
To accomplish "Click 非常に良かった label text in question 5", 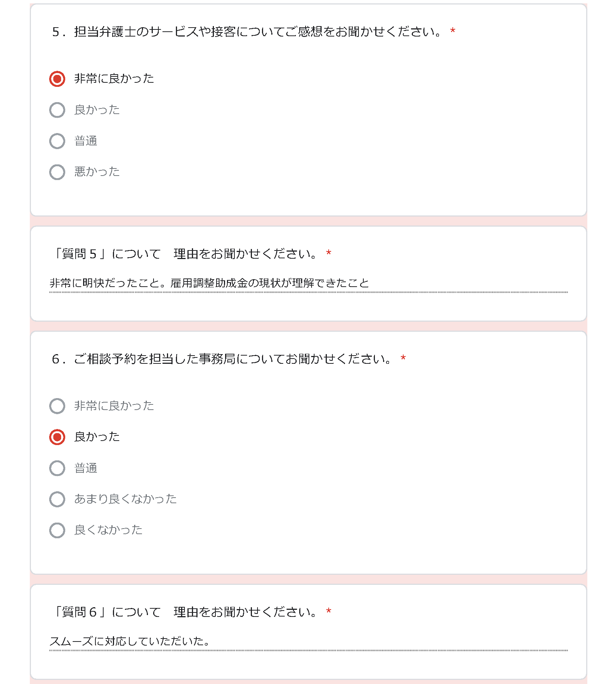I will tap(114, 78).
